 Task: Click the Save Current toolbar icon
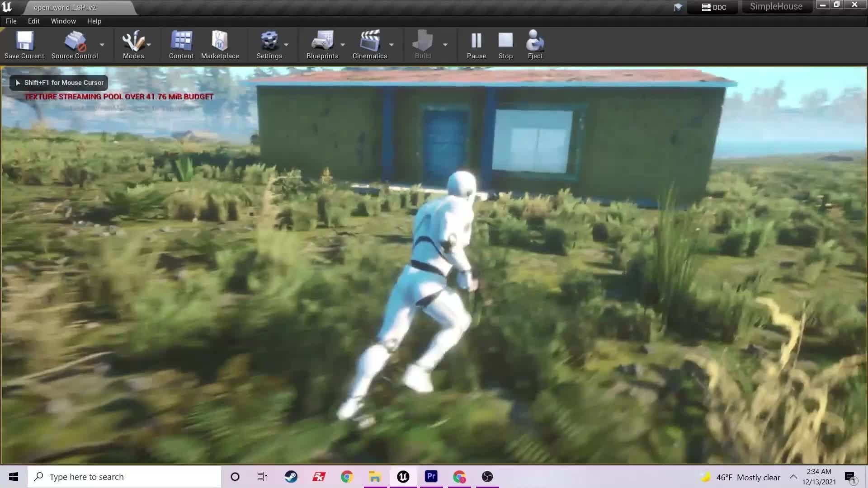point(24,41)
